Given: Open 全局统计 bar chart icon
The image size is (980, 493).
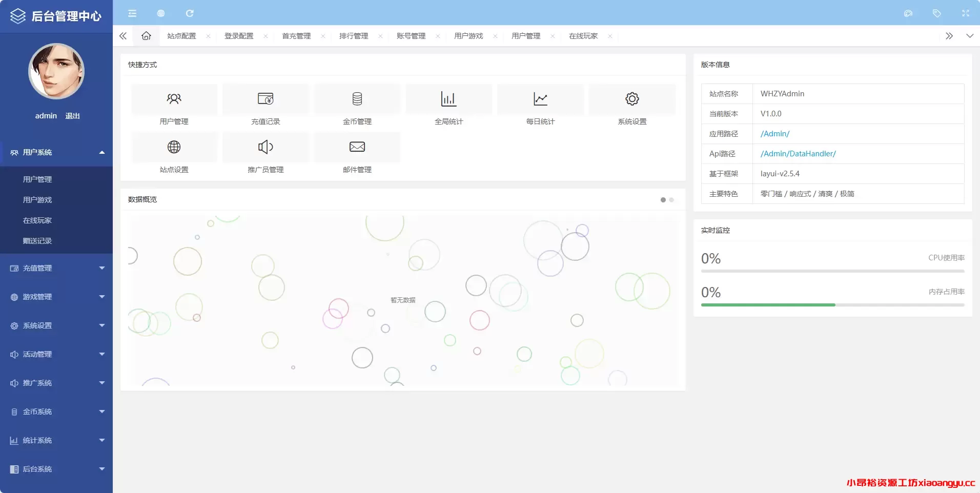Looking at the screenshot, I should coord(448,99).
